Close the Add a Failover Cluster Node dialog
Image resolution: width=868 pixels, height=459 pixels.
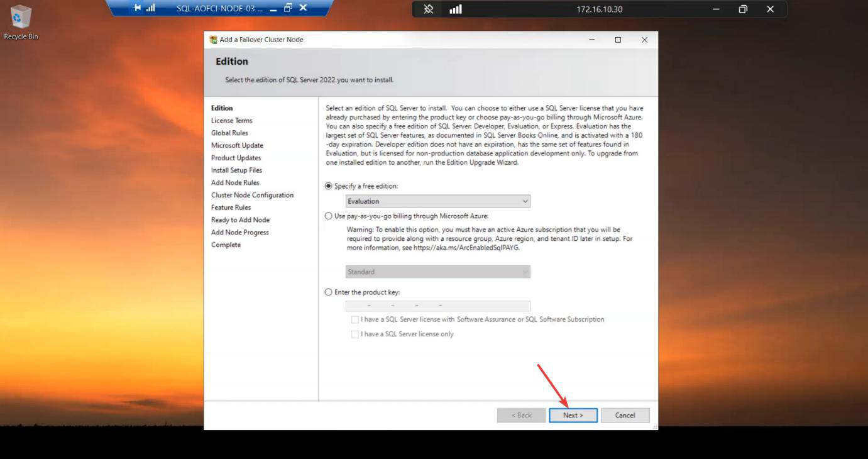[x=644, y=40]
